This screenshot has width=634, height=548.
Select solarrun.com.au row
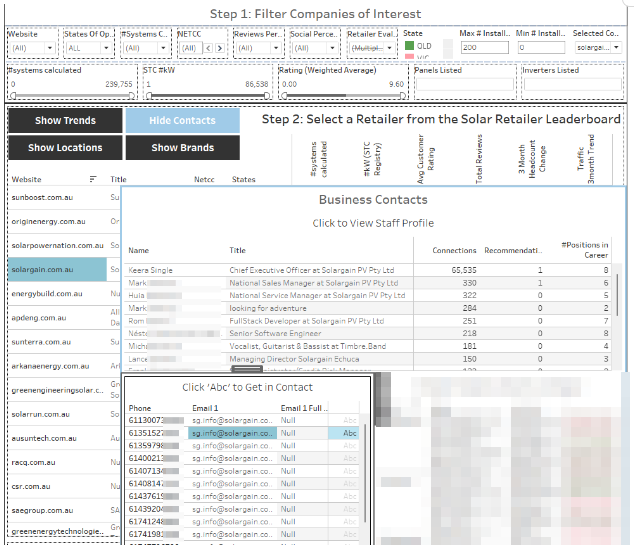40,414
